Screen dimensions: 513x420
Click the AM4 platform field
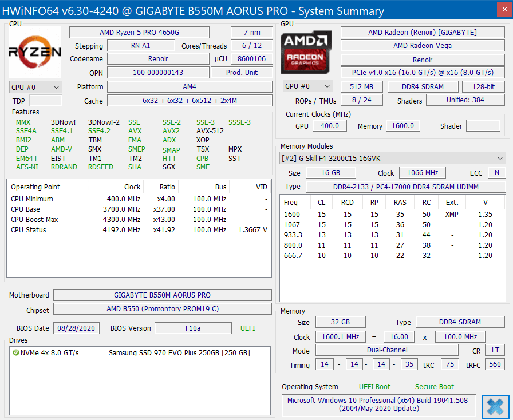tap(190, 87)
